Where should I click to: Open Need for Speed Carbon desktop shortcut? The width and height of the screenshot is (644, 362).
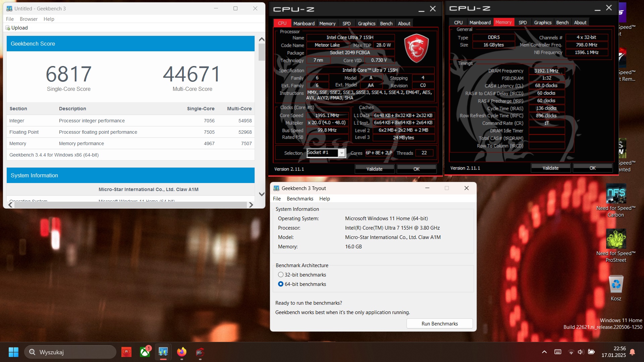616,200
